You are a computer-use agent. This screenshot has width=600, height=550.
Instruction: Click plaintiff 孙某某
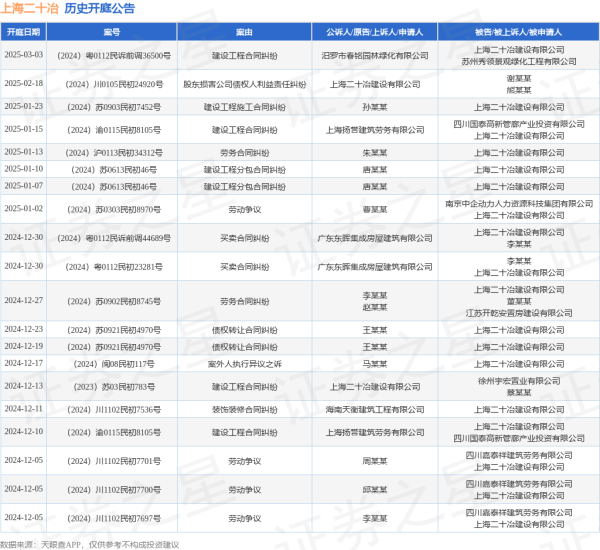click(375, 107)
